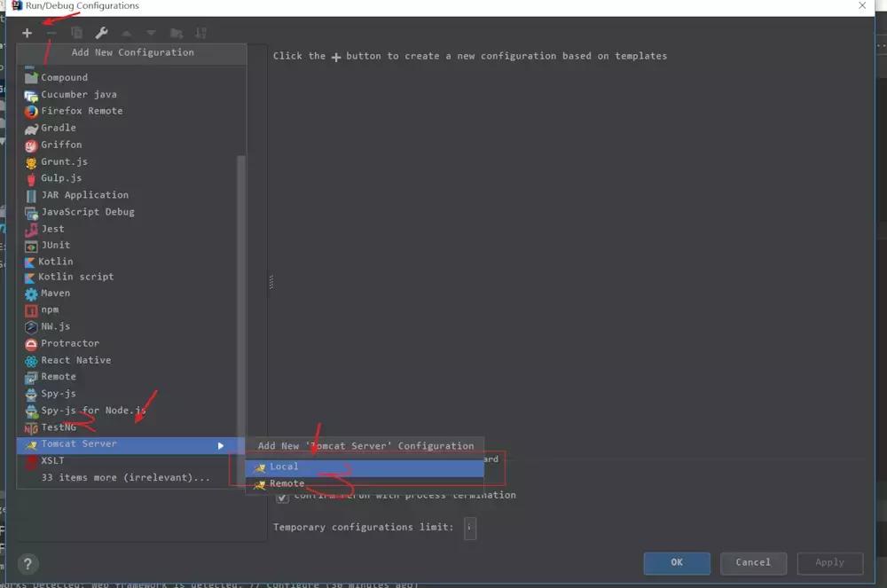This screenshot has width=887, height=588.
Task: Click the configuration list scrollbar
Action: [241, 297]
